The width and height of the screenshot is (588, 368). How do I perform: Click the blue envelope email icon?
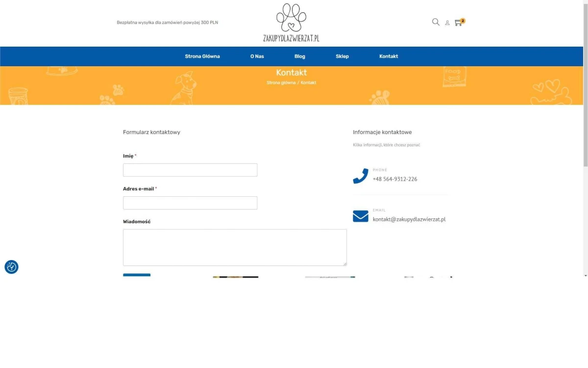tap(361, 216)
